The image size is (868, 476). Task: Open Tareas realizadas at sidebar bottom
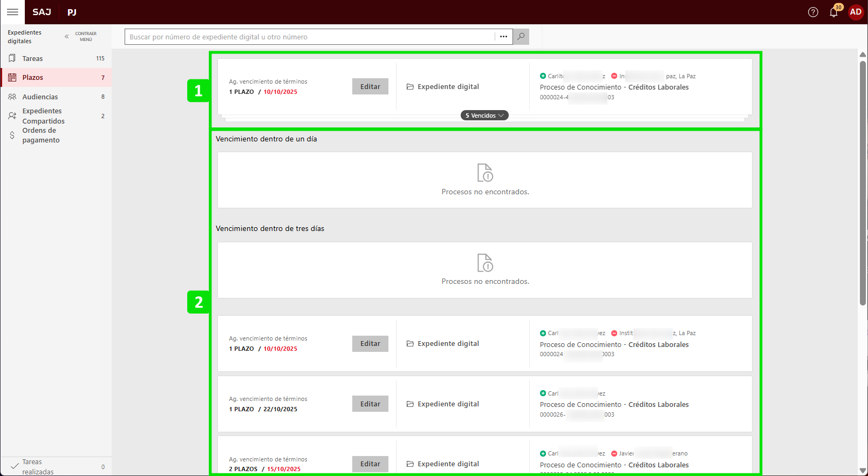[x=38, y=467]
